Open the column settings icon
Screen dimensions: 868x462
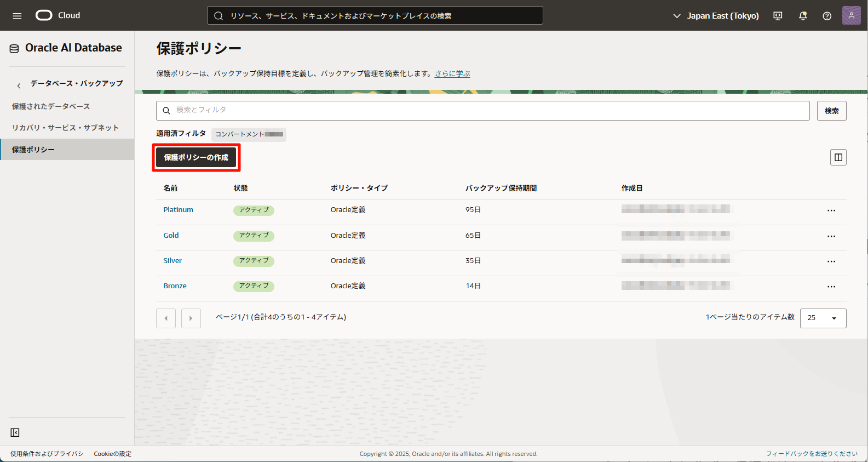coord(838,157)
